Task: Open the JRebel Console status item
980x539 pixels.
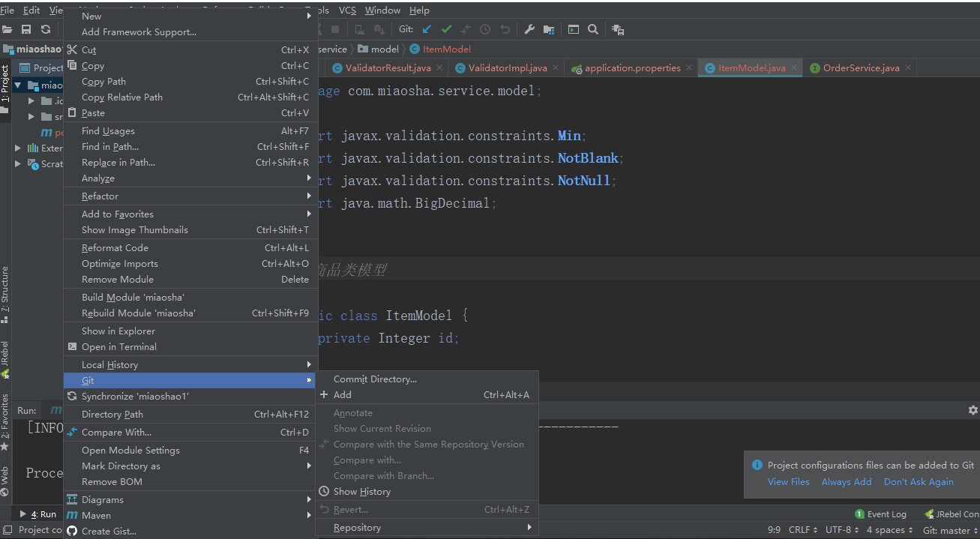Action: coord(952,514)
